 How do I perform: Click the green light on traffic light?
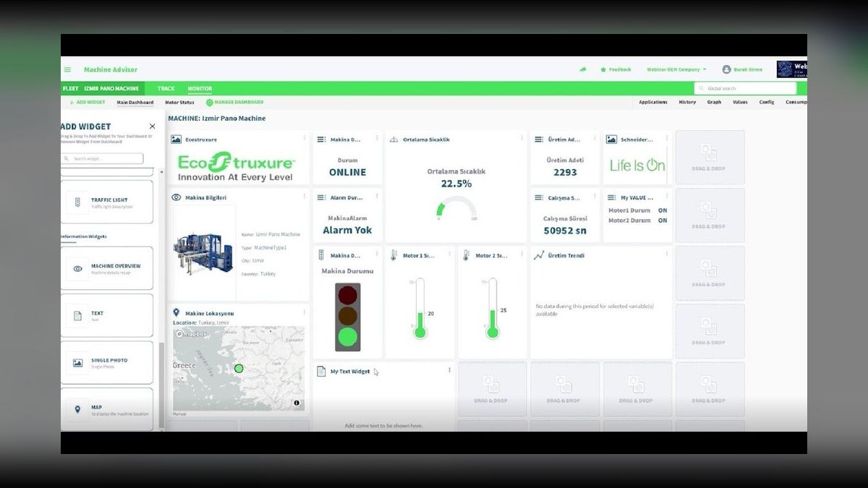pyautogui.click(x=348, y=336)
